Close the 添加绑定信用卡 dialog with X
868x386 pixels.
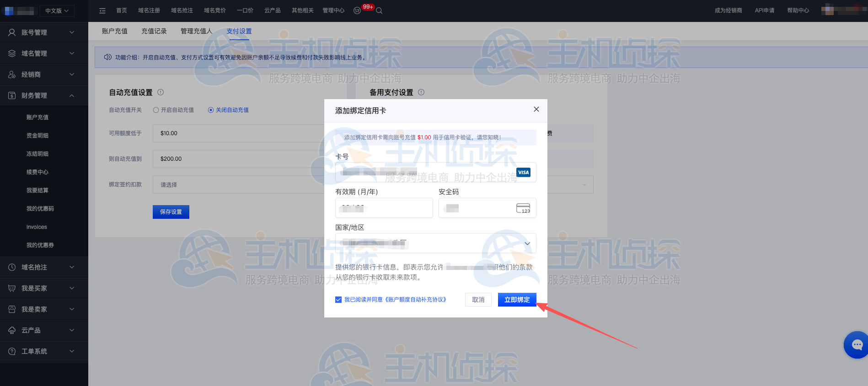[536, 109]
